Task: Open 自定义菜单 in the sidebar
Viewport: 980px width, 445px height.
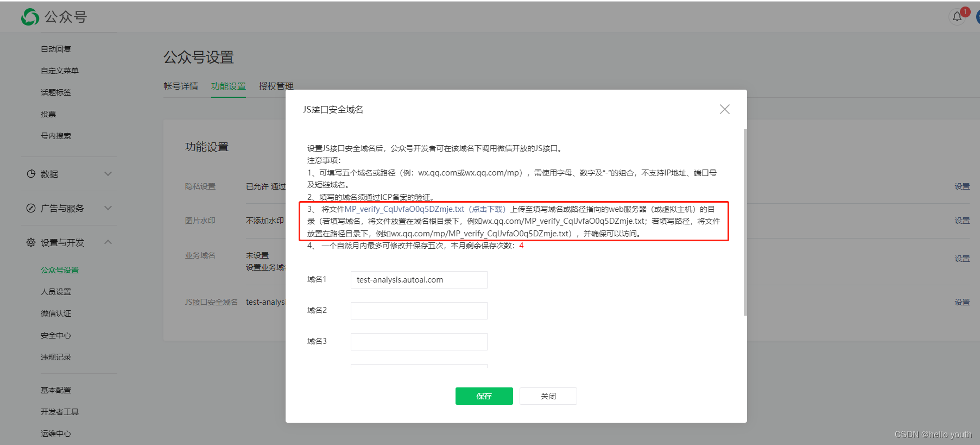Action: click(x=60, y=71)
